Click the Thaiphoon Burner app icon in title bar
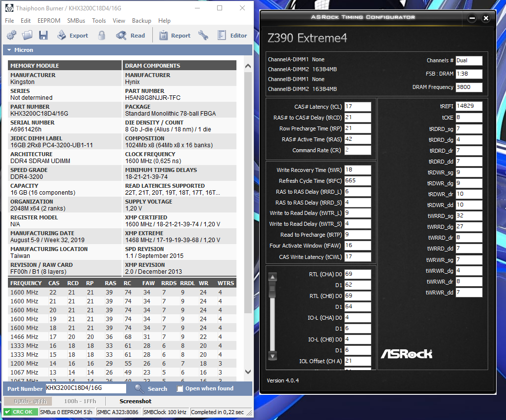This screenshot has width=506, height=420. [9, 8]
